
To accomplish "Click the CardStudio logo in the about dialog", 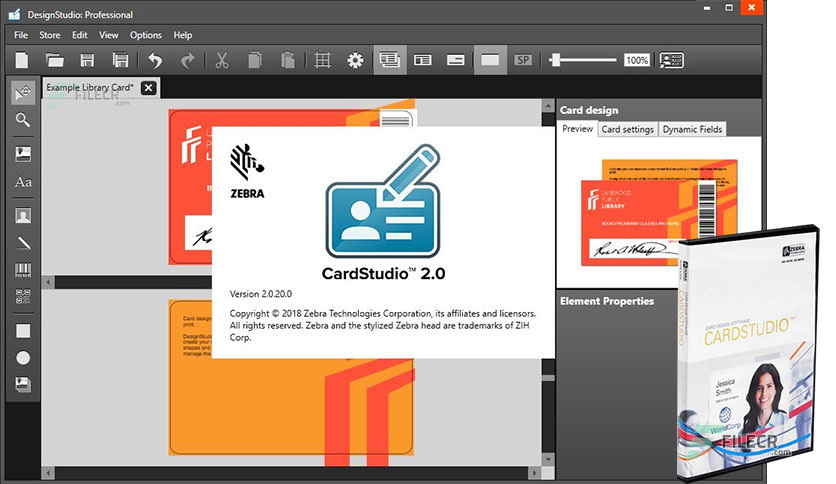I will click(383, 212).
